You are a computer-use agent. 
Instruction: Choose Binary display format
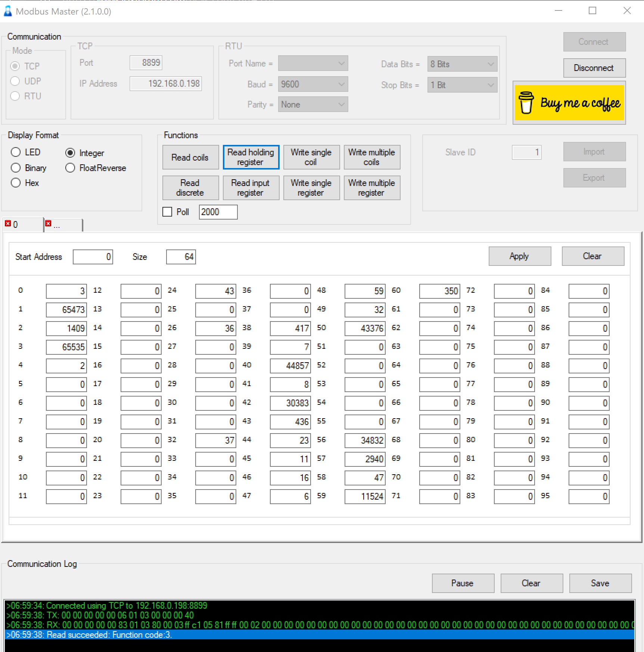click(x=16, y=168)
